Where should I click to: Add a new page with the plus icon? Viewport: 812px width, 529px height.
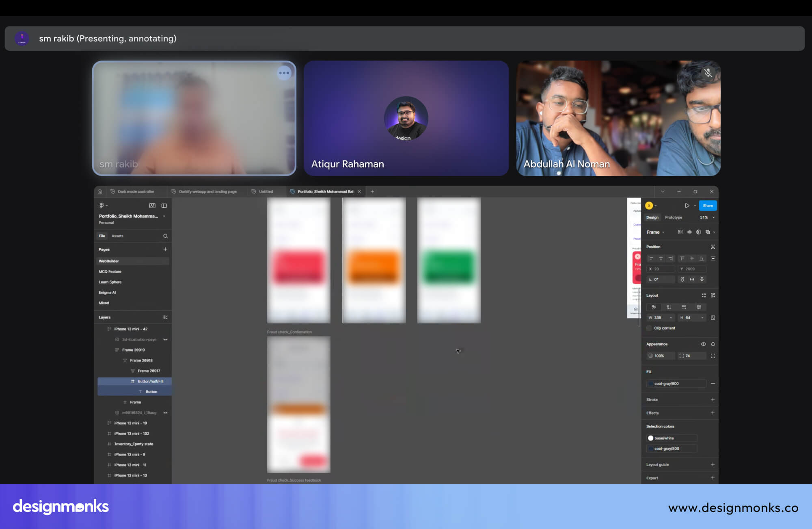tap(165, 249)
